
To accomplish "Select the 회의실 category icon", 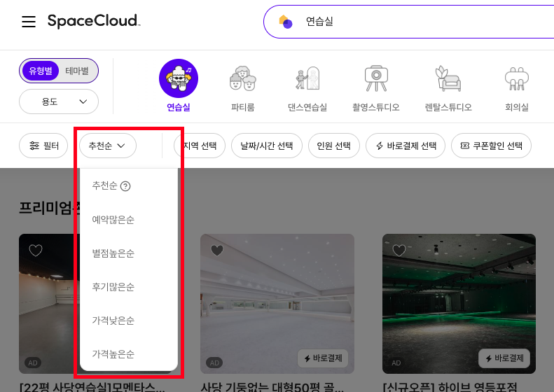I will click(516, 78).
